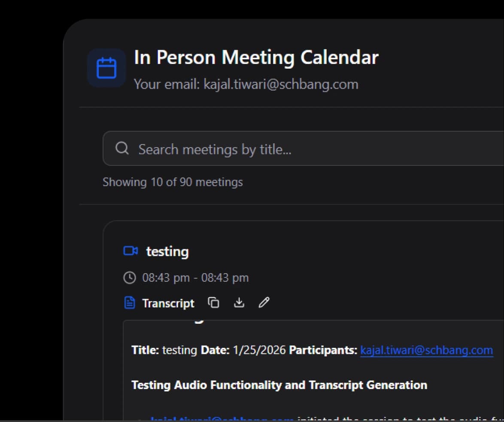Select the "testing" meeting title
The image size is (504, 422).
click(167, 251)
